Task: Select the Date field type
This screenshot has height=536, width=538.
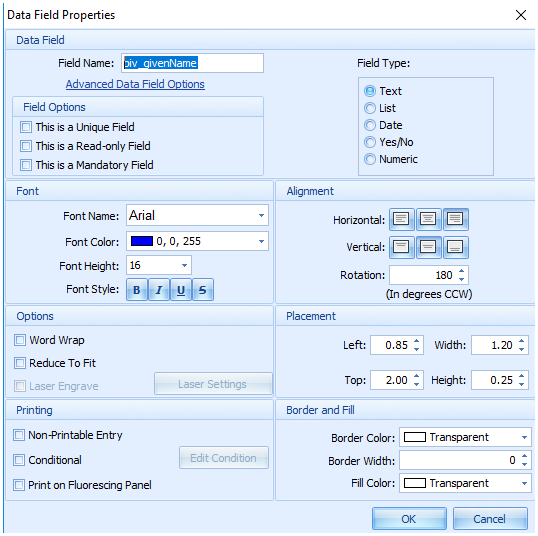Action: pos(370,125)
